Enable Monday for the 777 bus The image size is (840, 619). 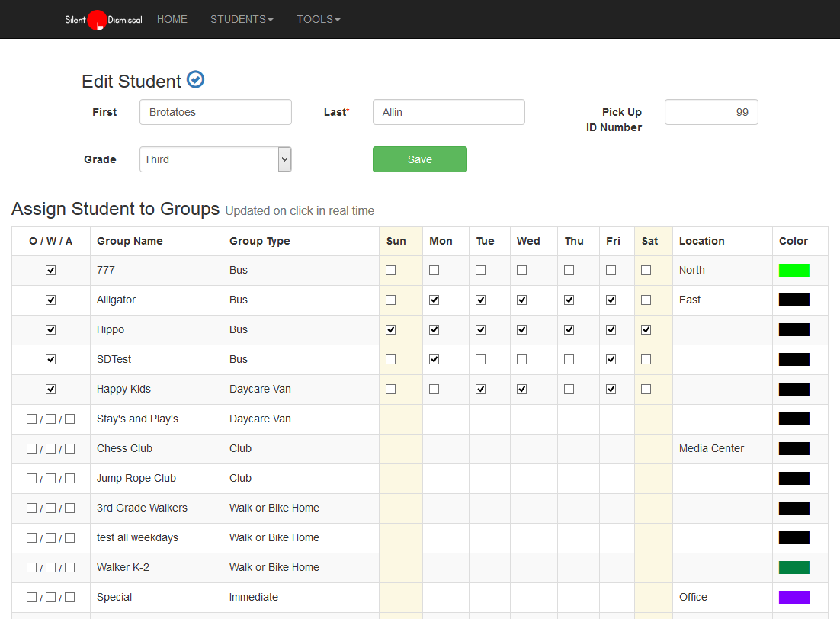pyautogui.click(x=434, y=270)
